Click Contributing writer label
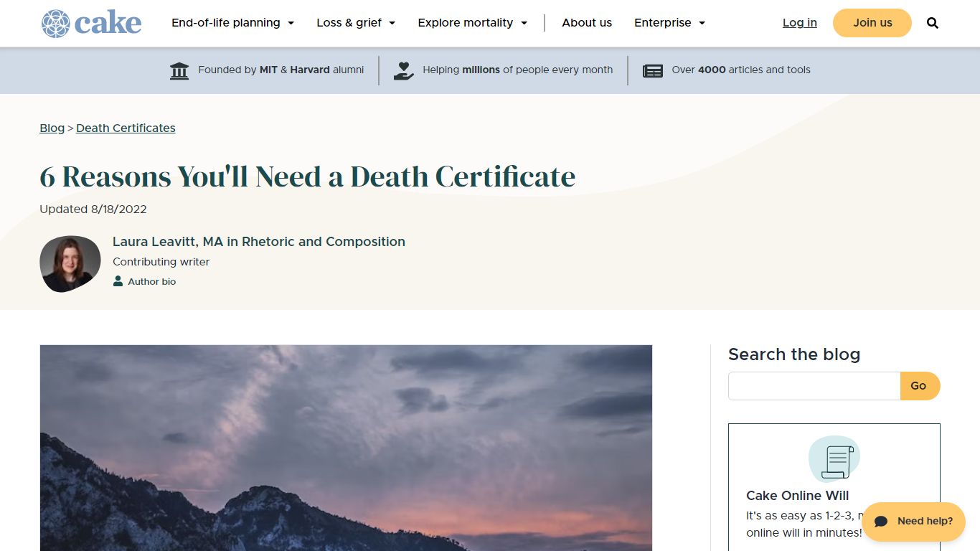The width and height of the screenshot is (980, 551). 161,262
